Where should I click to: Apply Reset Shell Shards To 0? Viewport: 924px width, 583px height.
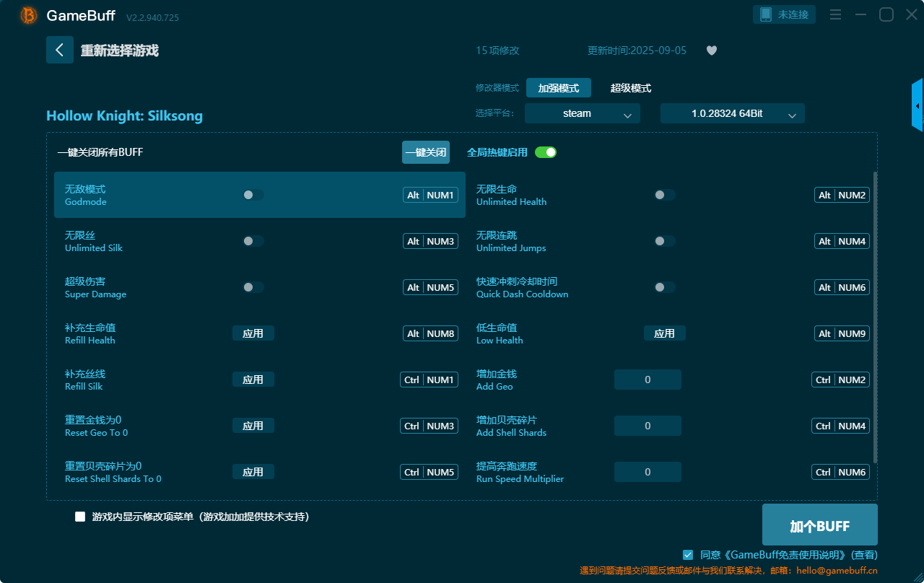tap(253, 472)
